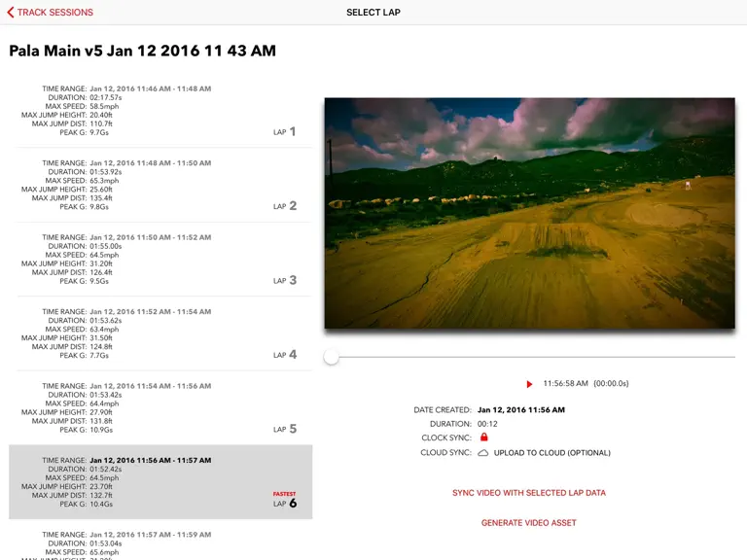Click the session title Pala Main v5

click(142, 51)
